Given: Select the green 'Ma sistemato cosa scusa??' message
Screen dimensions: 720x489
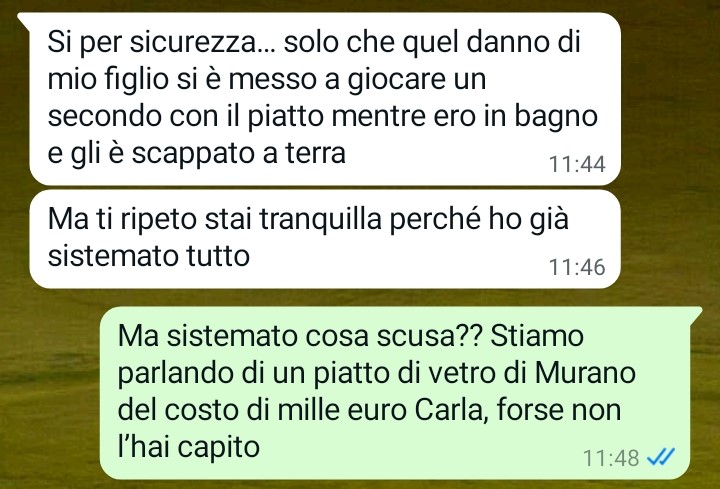Looking at the screenshot, I should (395, 393).
